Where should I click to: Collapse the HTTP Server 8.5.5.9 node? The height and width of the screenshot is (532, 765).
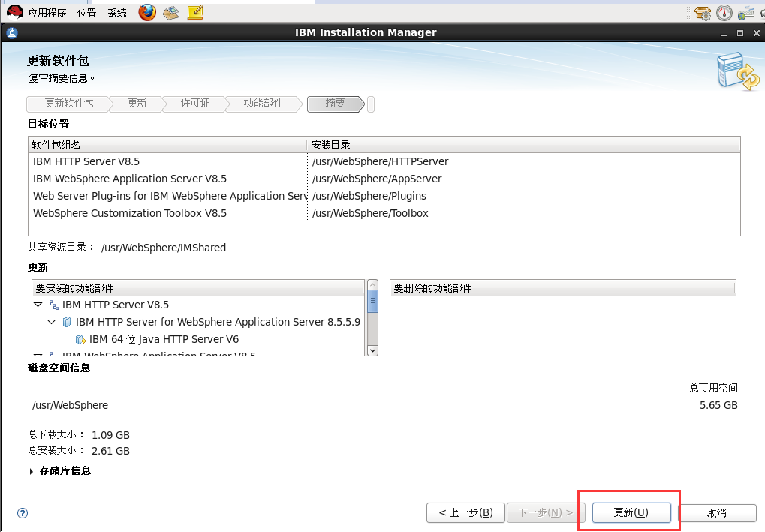pyautogui.click(x=52, y=322)
